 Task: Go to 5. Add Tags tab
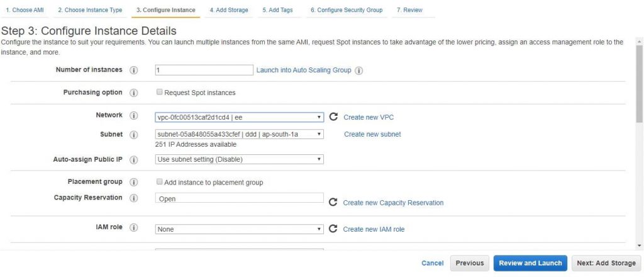pos(277,10)
